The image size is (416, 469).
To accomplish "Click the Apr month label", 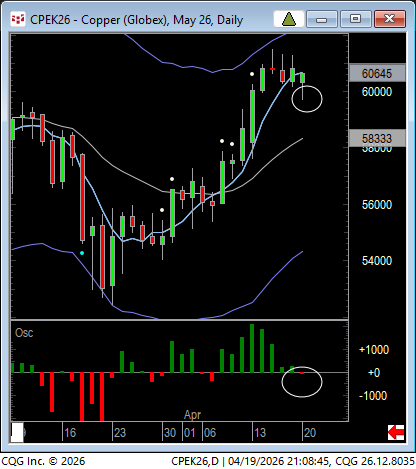I will coord(192,415).
